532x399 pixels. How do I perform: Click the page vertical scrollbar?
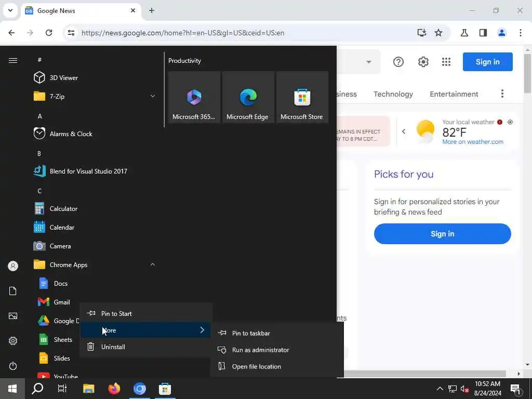click(528, 73)
